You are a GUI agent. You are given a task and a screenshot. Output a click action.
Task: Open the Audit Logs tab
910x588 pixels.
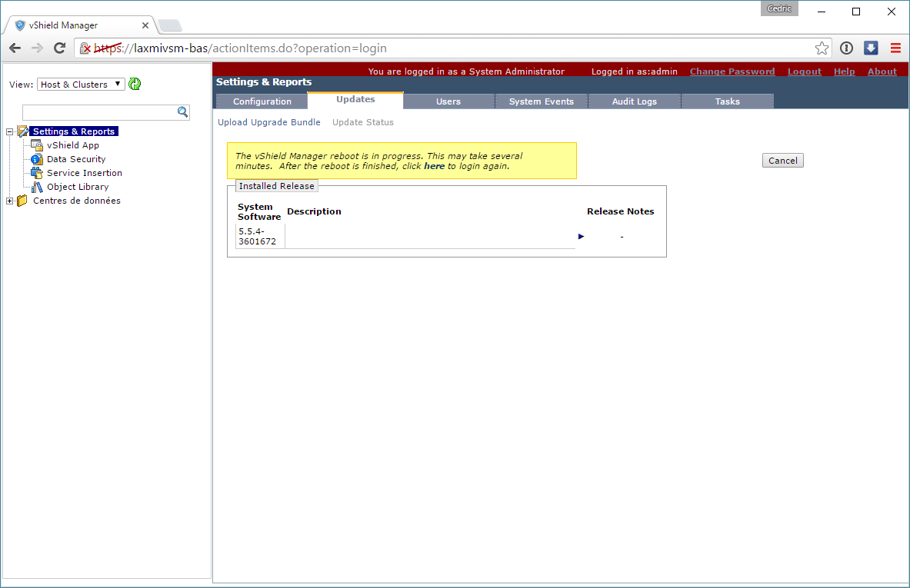click(x=635, y=101)
